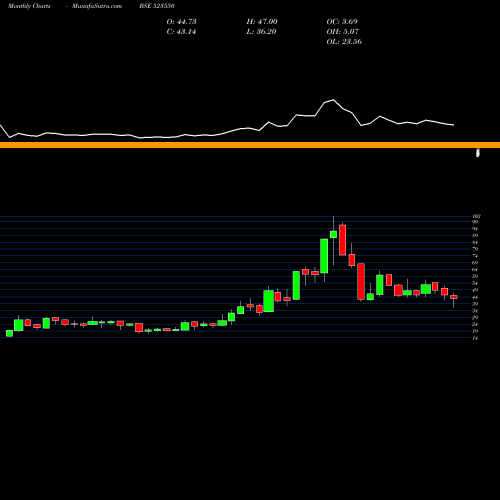Click the tallest green candlestick near the peak
Screen dimensions: 500x500
(324, 256)
